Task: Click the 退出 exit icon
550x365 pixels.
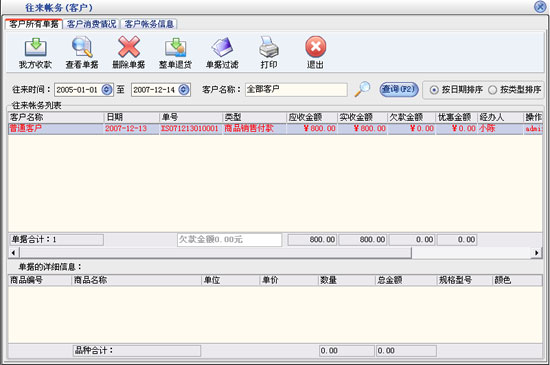Action: (315, 47)
